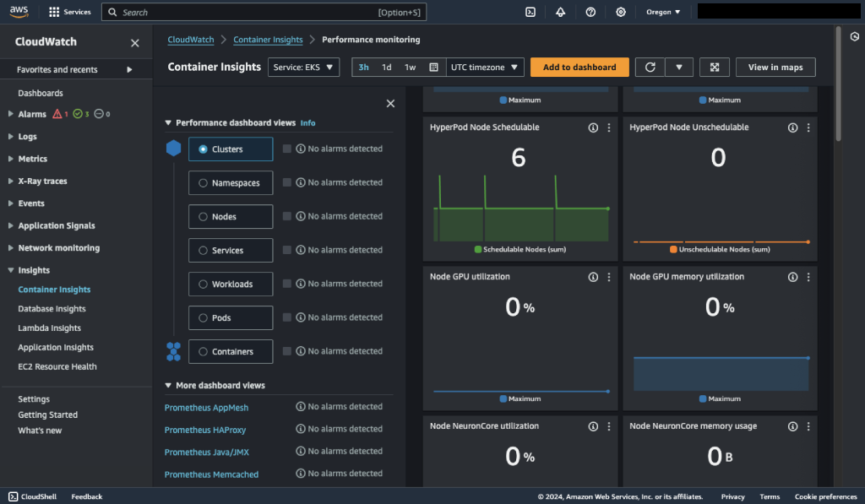Select the 1w time range
This screenshot has width=865, height=504.
410,68
